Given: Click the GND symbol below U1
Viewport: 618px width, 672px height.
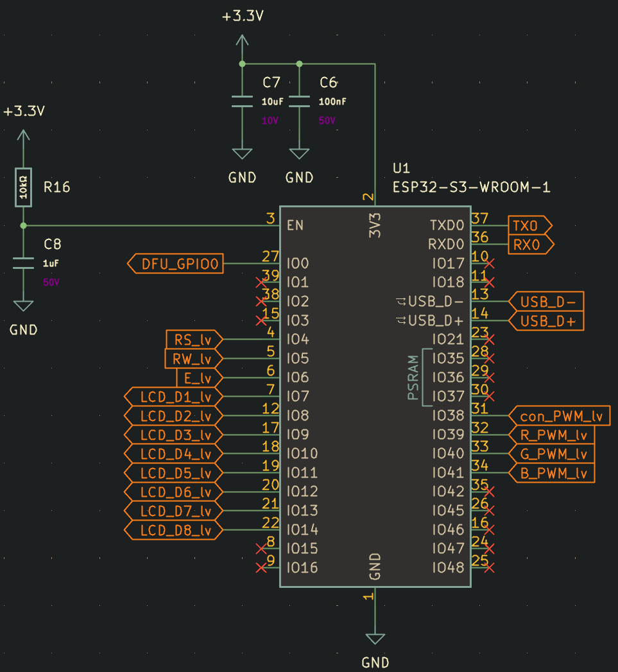Looking at the screenshot, I should 375,638.
